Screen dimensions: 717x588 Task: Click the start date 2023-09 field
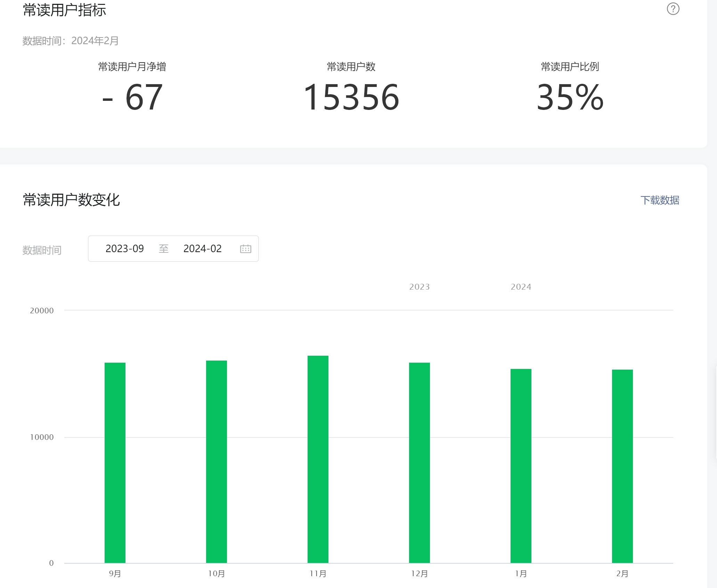click(x=124, y=249)
